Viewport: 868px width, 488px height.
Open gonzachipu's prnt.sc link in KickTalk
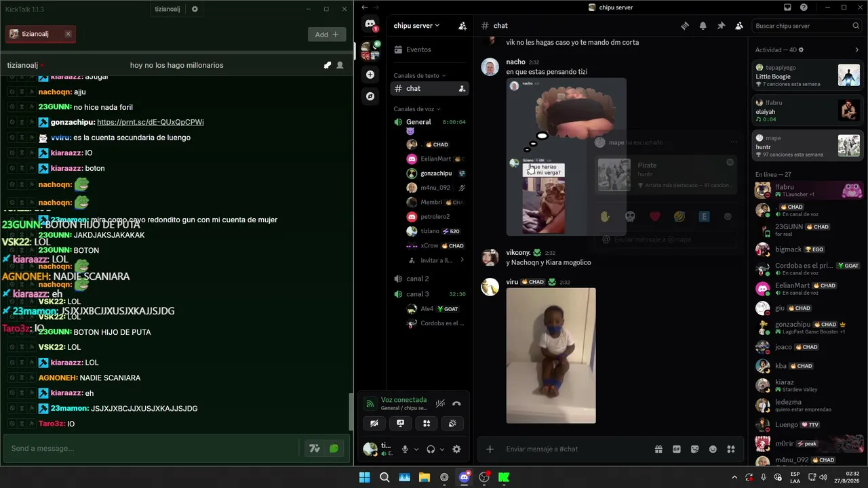click(x=151, y=122)
